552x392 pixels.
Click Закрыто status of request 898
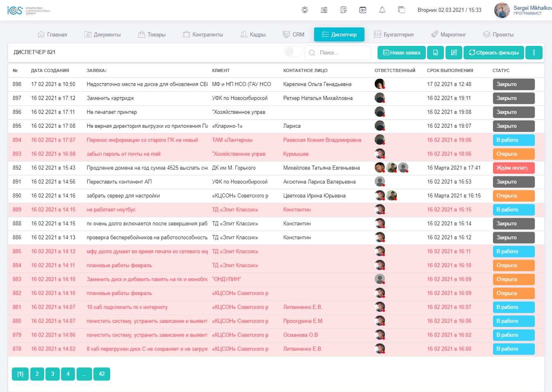[x=514, y=84]
